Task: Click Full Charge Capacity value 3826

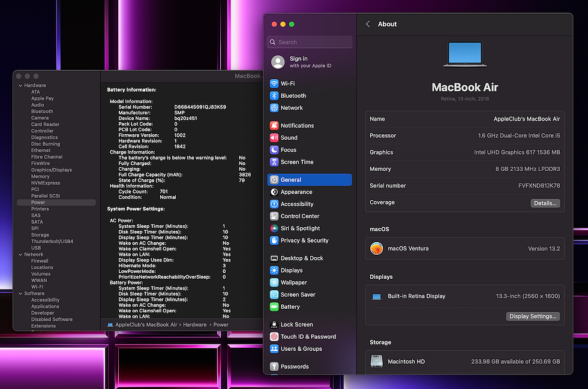Action: coord(245,174)
